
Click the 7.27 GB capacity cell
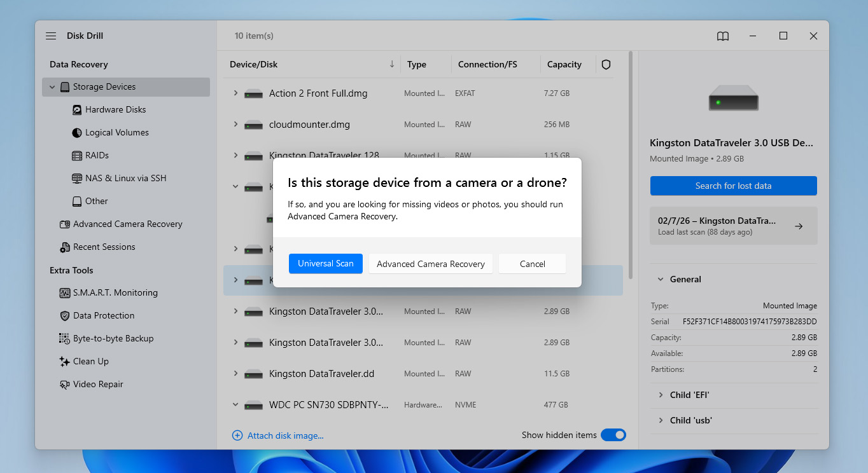557,93
